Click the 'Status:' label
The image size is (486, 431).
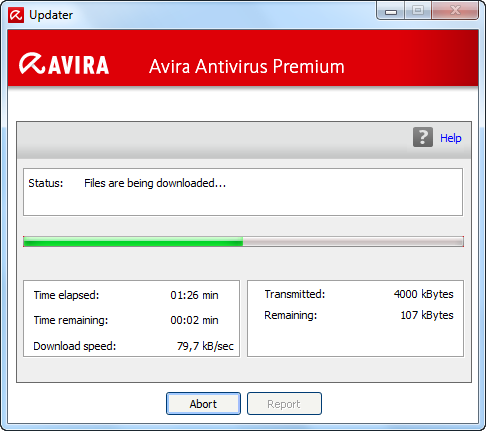tap(46, 183)
